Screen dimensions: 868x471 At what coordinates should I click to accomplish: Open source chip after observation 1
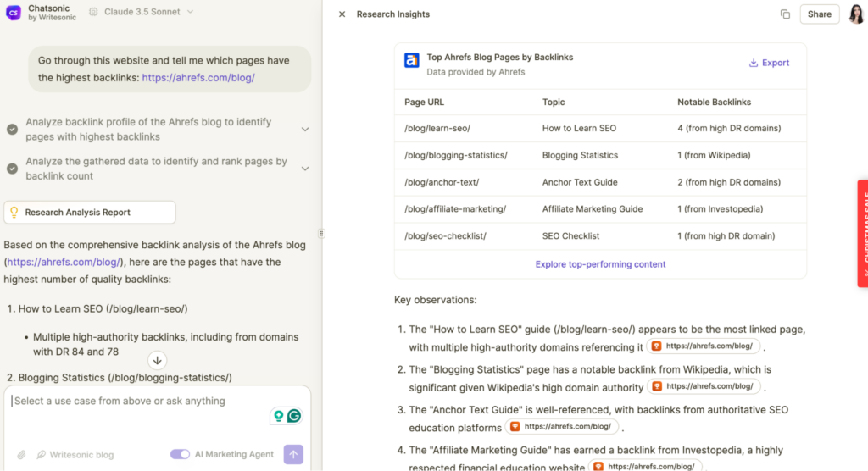point(703,346)
